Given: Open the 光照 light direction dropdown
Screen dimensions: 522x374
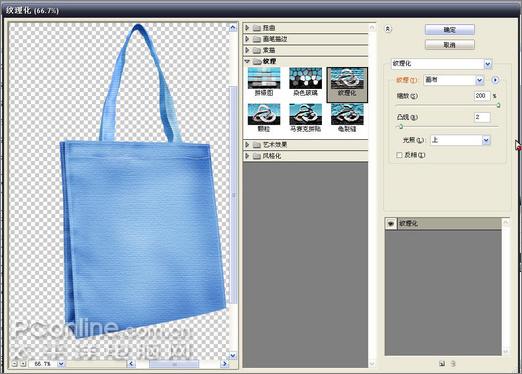Looking at the screenshot, I should click(x=486, y=140).
